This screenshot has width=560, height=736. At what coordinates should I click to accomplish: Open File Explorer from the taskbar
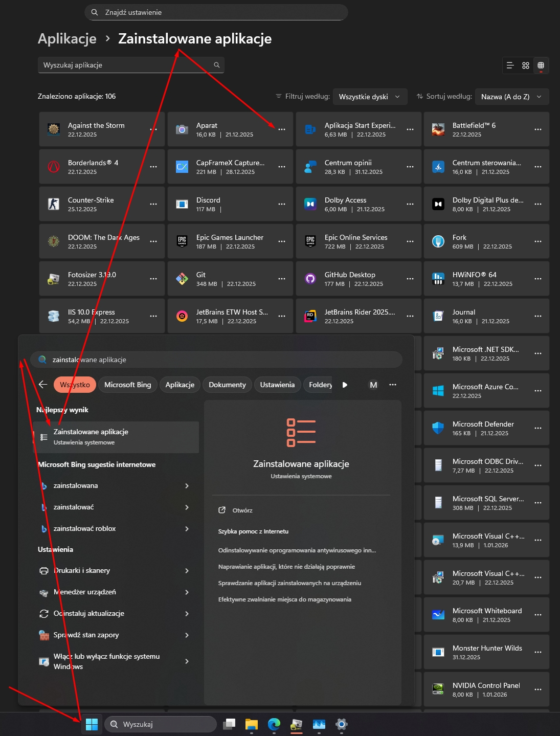[x=251, y=724]
